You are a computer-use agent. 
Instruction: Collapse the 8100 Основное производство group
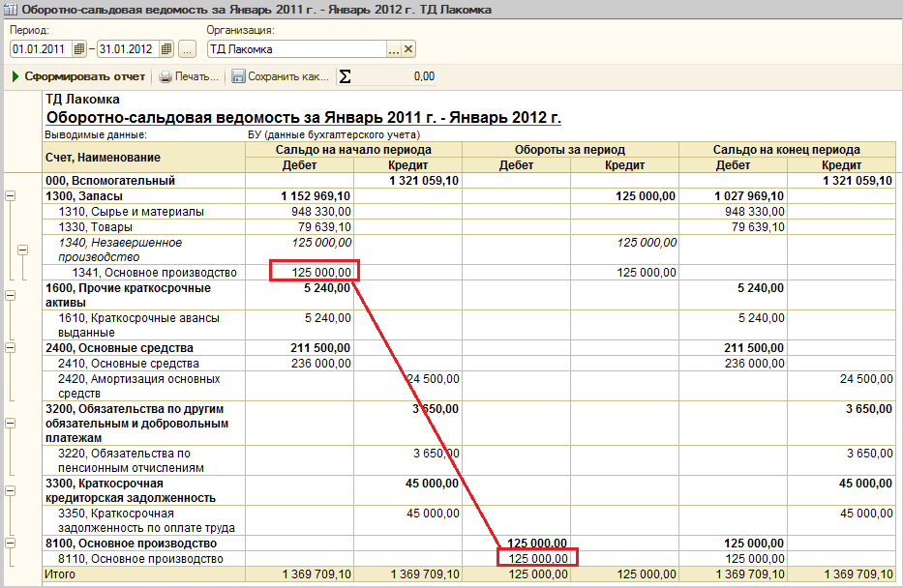tap(11, 544)
